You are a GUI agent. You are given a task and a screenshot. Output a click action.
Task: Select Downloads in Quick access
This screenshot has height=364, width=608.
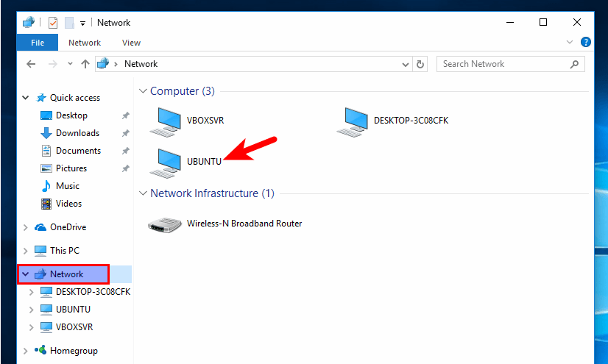[77, 133]
